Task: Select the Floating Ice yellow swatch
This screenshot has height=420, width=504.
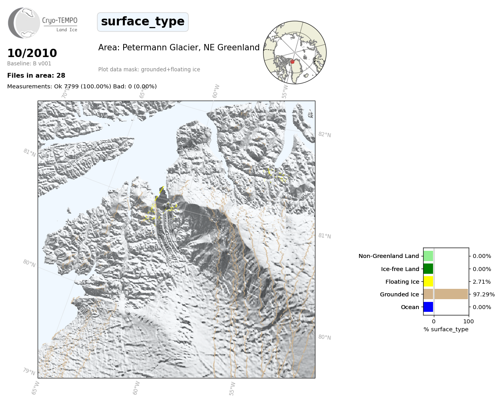Action: pos(428,282)
